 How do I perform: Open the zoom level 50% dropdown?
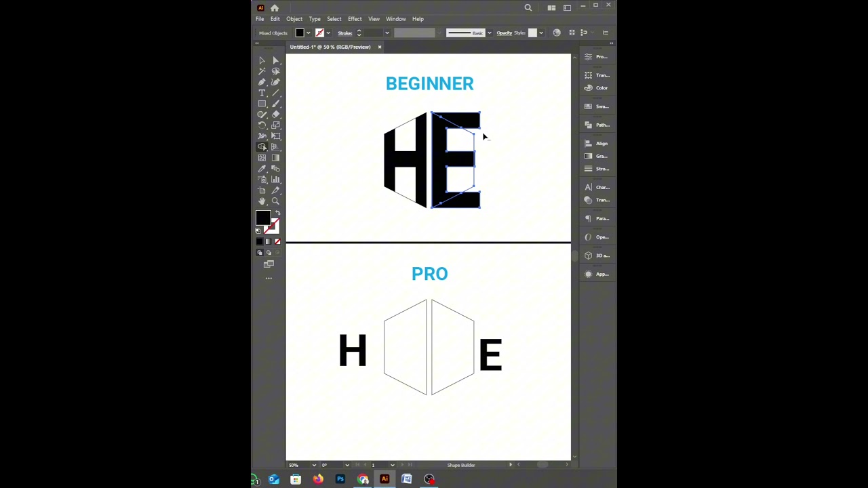[x=313, y=465]
